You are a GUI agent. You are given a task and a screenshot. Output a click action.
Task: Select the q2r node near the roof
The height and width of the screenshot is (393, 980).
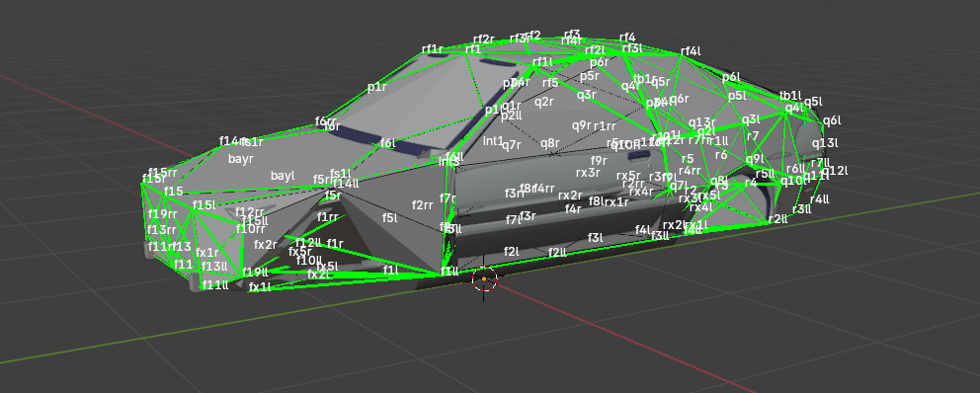click(x=543, y=102)
